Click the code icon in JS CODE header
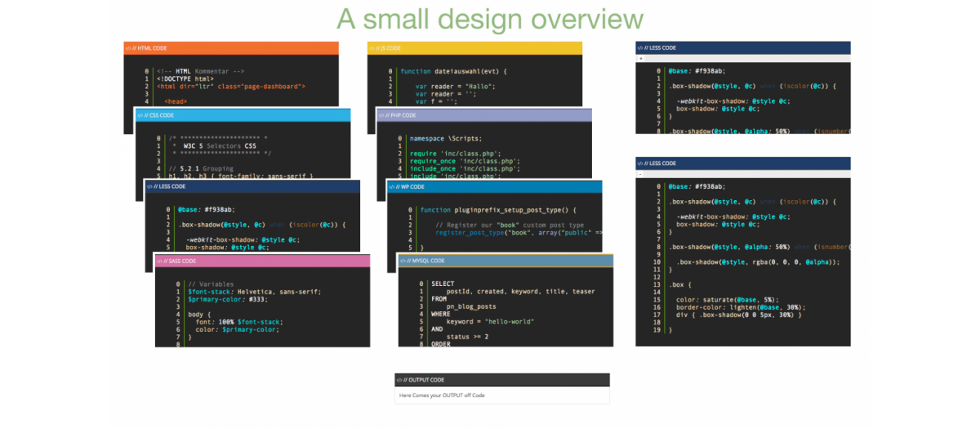 pos(372,48)
